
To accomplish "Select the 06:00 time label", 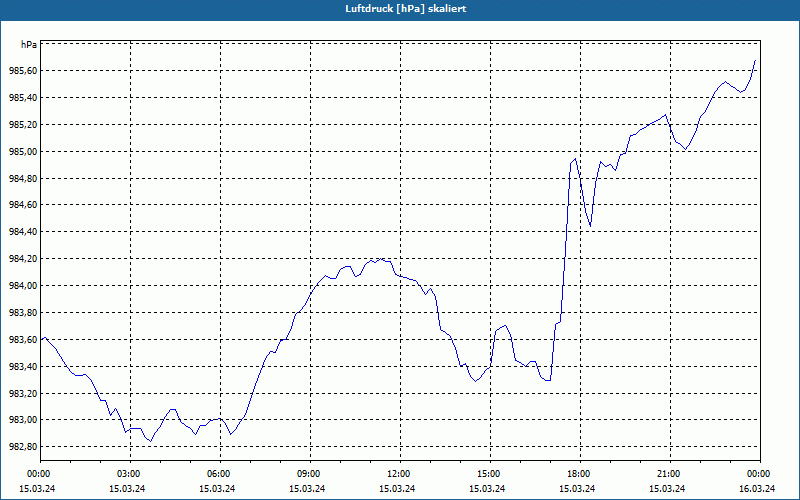I will click(x=220, y=474).
